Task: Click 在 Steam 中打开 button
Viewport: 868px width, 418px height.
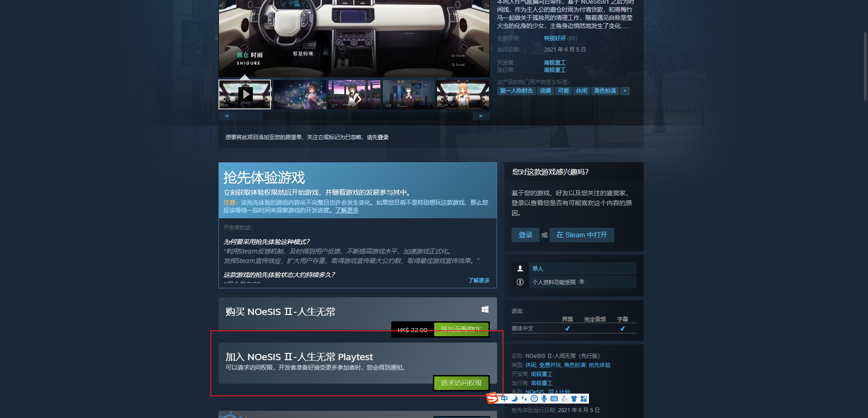Action: click(582, 235)
